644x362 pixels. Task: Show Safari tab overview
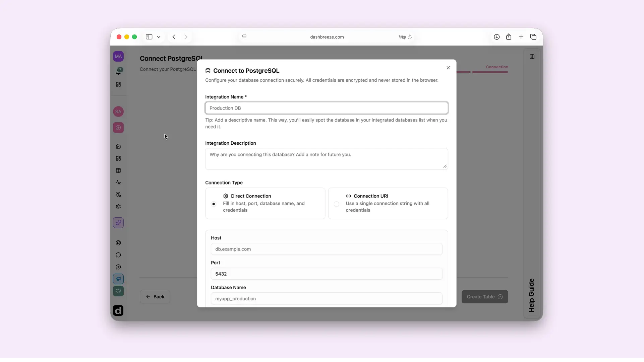click(533, 37)
